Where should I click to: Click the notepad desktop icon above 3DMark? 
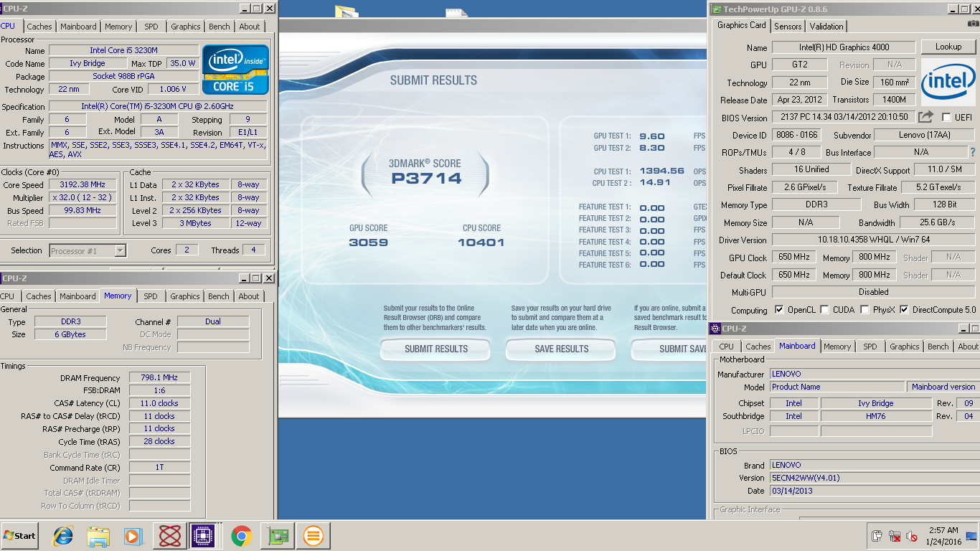click(456, 13)
